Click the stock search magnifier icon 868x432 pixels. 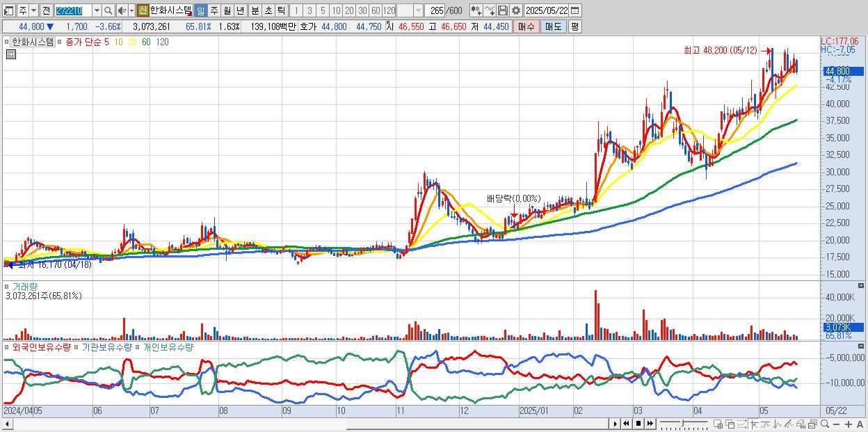pos(108,10)
